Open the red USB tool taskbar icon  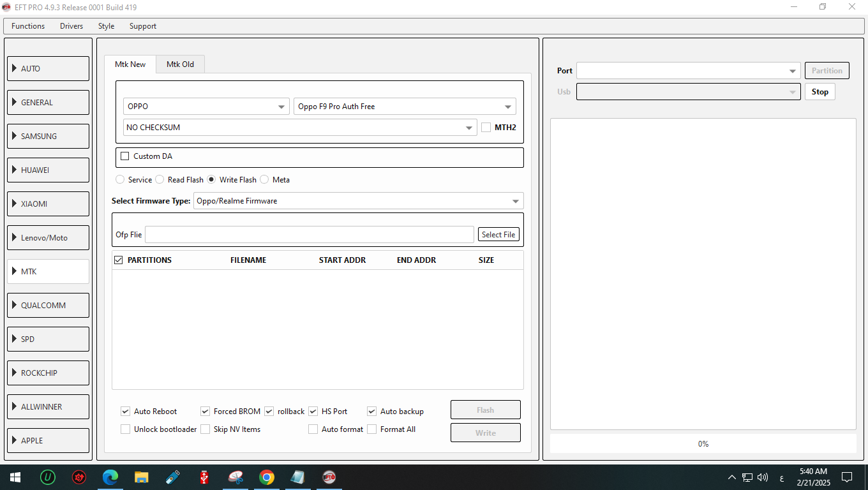[204, 477]
